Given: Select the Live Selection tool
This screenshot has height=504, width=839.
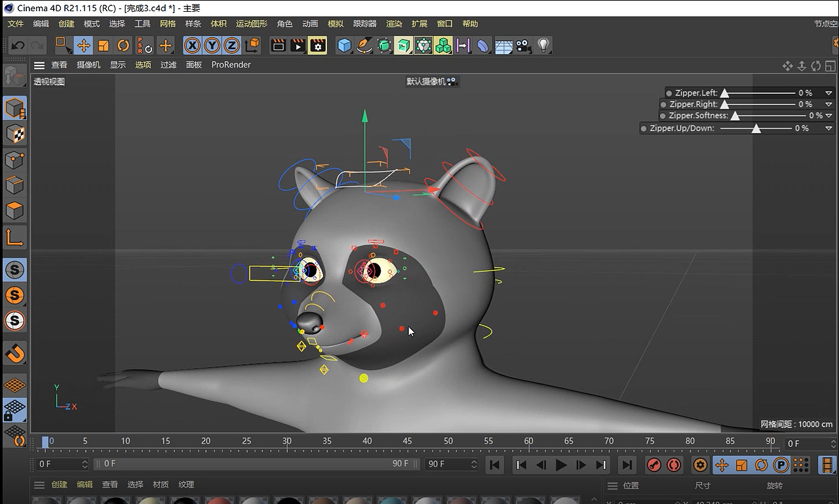Looking at the screenshot, I should coord(63,45).
